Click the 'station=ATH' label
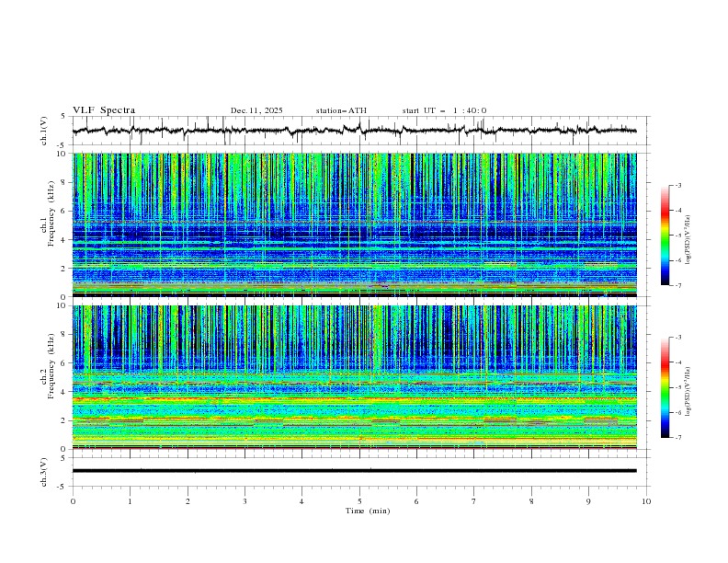Image resolution: width=728 pixels, height=563 pixels. pos(341,110)
